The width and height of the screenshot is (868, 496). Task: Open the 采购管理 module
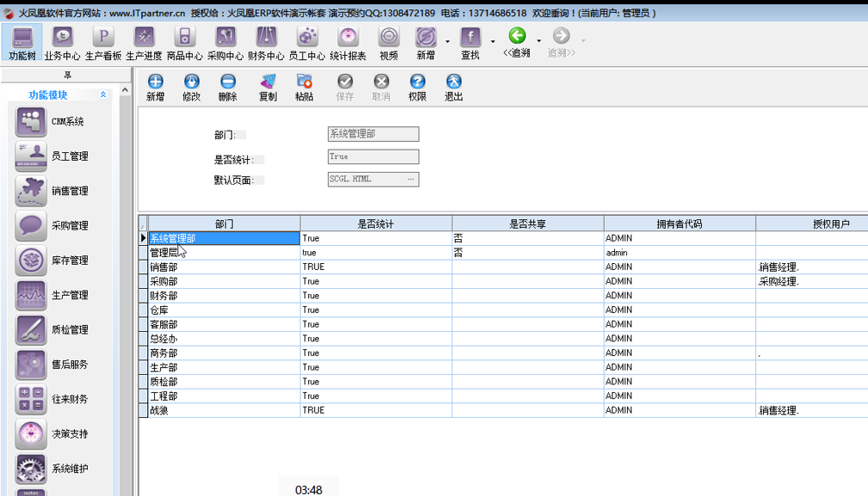tap(52, 225)
